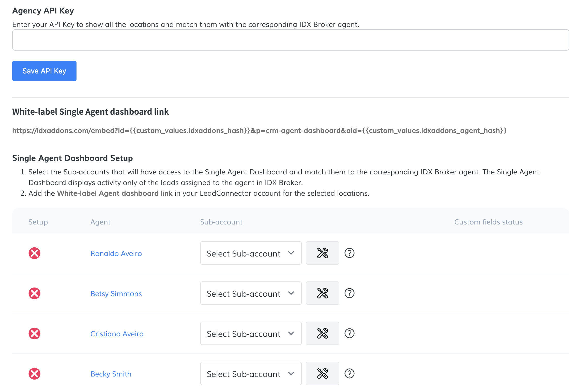Open Sub-account dropdown for Ronaldo Aveiro
The image size is (576, 392).
(251, 253)
